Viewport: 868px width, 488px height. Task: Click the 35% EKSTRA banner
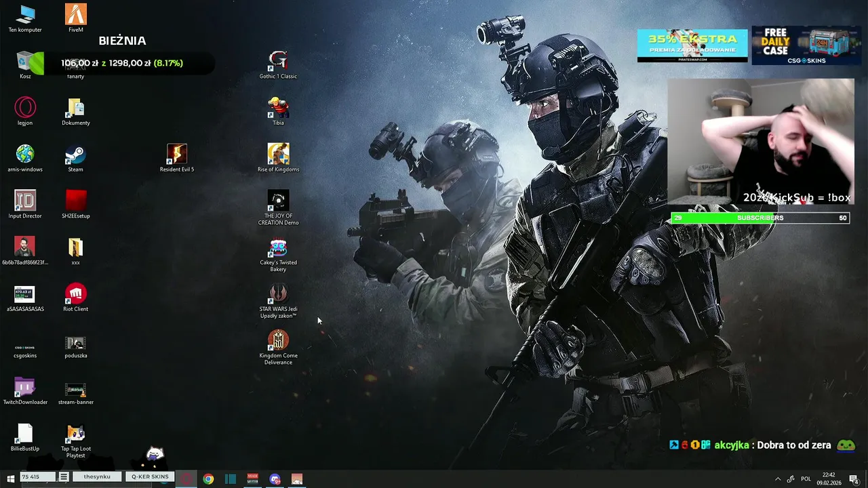tap(692, 45)
